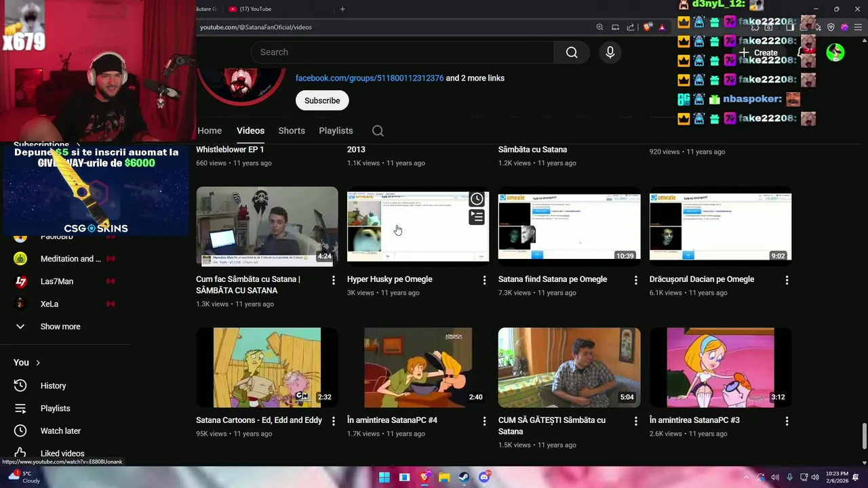The image size is (868, 488).
Task: Open thumbnail of CUM SĂ GĂTEȘTI Sâmbăta cu Satana
Action: [570, 368]
